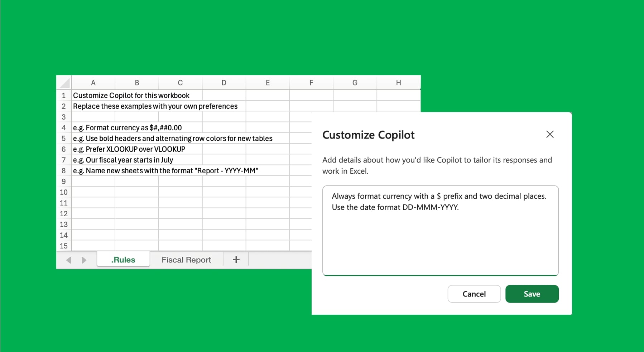
Task: Select row 3 header
Action: click(64, 117)
